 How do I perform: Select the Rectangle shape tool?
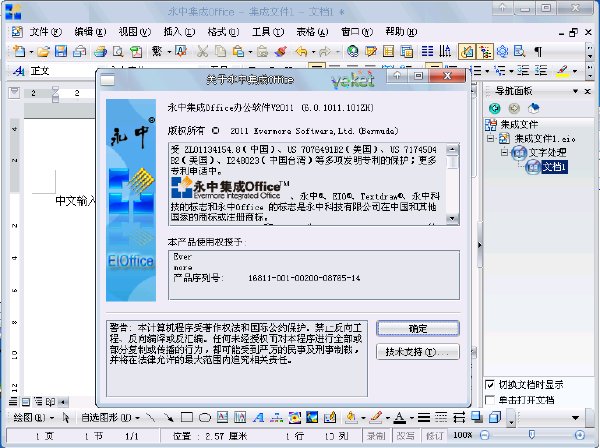pos(187,417)
